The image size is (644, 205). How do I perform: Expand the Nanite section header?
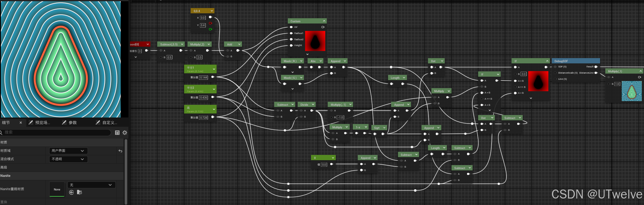[x=62, y=176]
